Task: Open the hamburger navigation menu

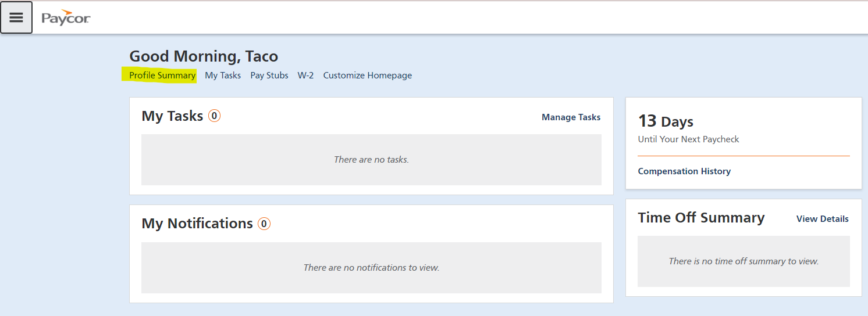Action: pos(16,17)
